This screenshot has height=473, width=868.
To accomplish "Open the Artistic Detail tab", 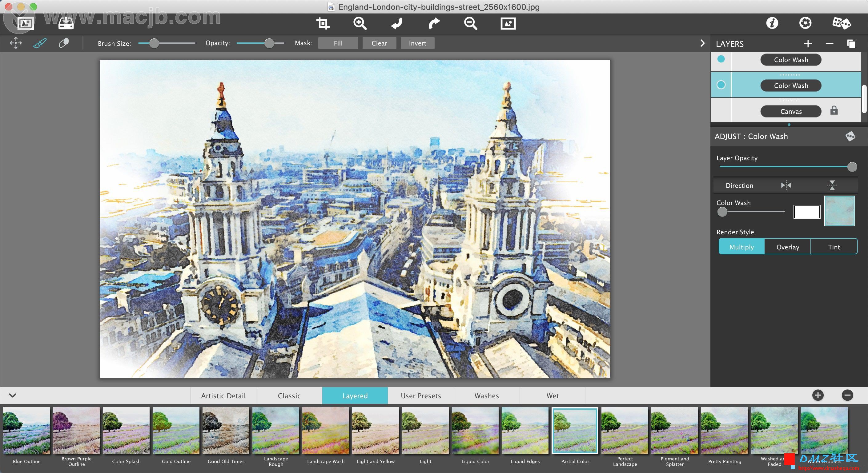I will point(223,395).
